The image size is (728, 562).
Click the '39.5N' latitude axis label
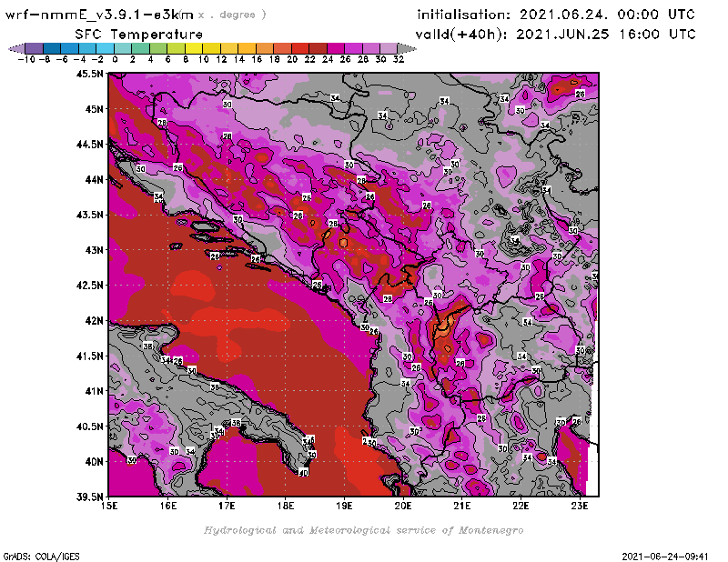89,497
